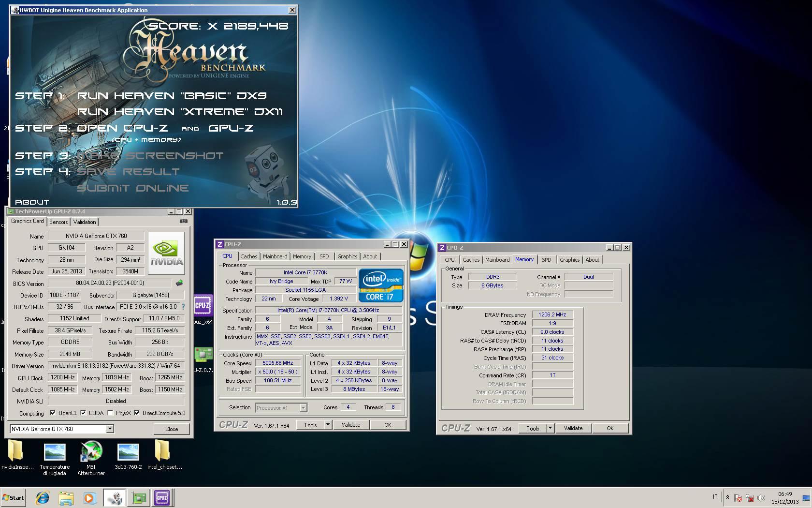This screenshot has width=812, height=508.
Task: Click the GPU Name field NVIDIA GeForce GTX 760
Action: coord(96,236)
